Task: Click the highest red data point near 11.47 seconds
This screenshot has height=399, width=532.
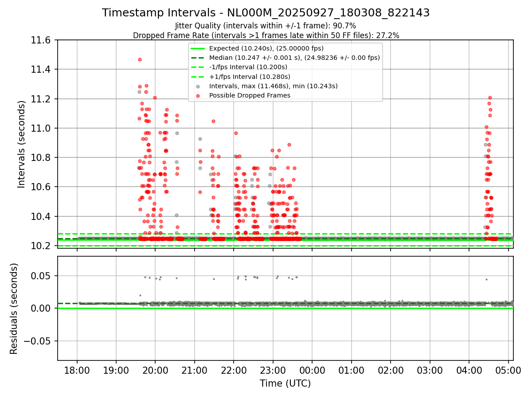Action: point(140,59)
